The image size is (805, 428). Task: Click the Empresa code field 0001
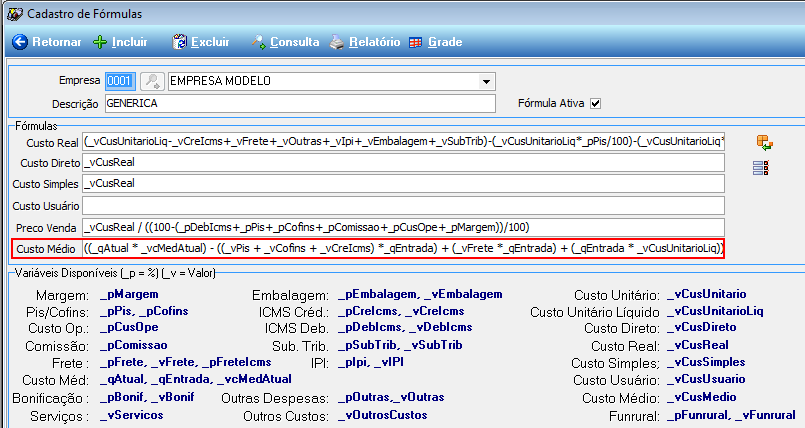coord(120,81)
